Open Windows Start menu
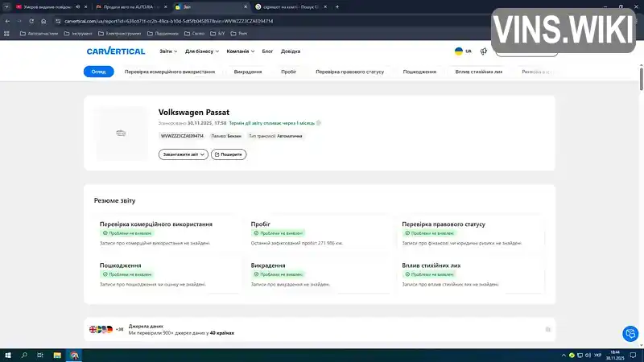The image size is (644, 362). pos(8,356)
